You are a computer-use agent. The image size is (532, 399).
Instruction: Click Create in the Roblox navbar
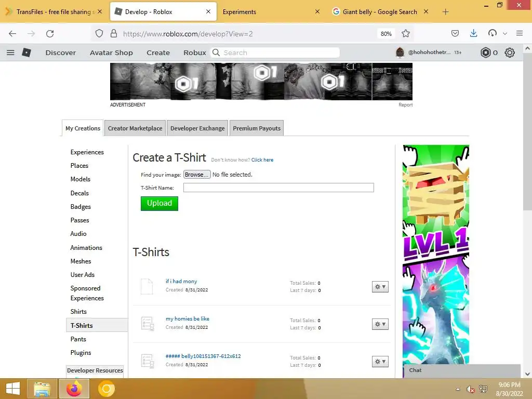coord(158,52)
